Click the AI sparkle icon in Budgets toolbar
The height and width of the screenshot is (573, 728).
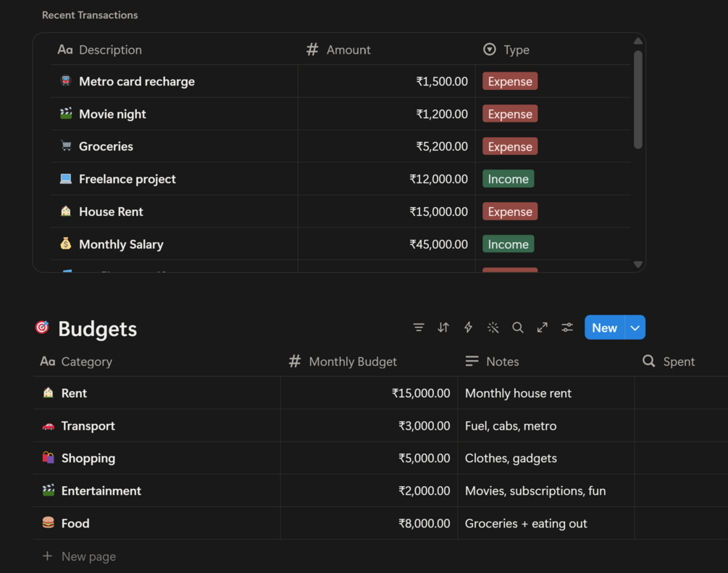tap(493, 327)
